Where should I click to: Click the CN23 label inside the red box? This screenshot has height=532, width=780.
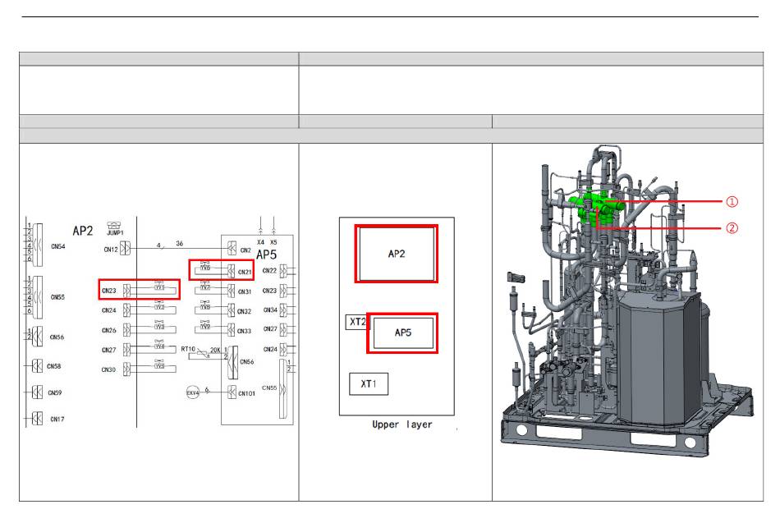tap(109, 291)
